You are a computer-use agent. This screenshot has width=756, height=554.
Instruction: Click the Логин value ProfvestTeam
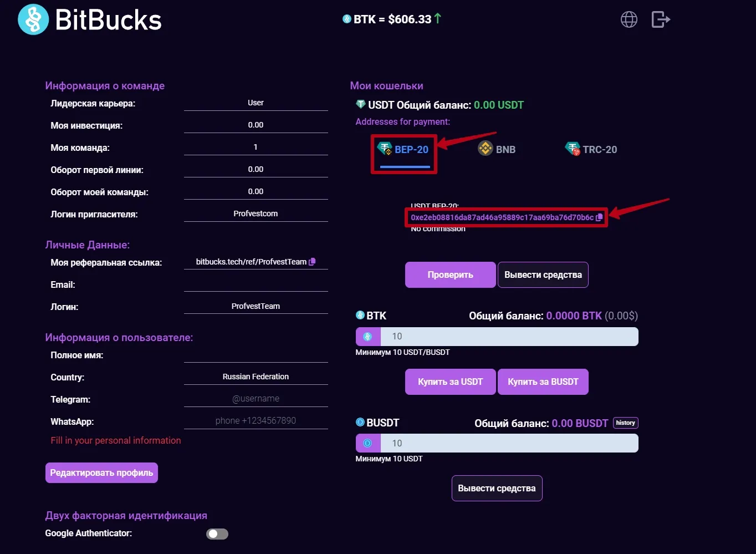point(256,306)
